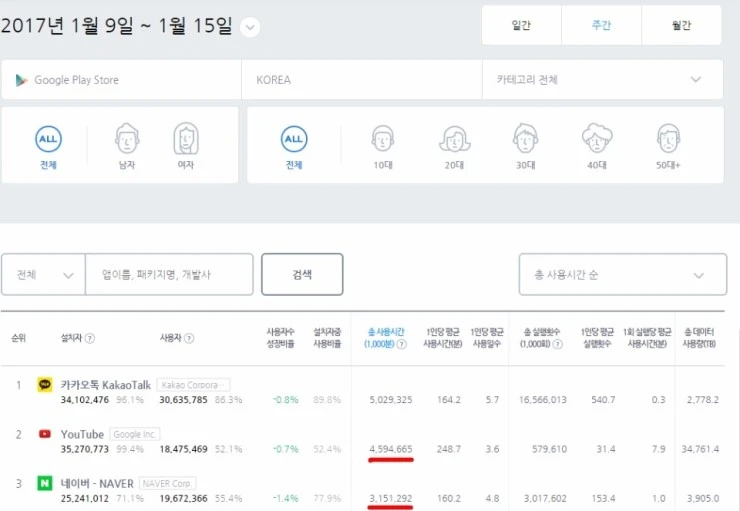Click KakaoTalk total usage 5,029,325
The width and height of the screenshot is (740, 511).
[x=391, y=400]
